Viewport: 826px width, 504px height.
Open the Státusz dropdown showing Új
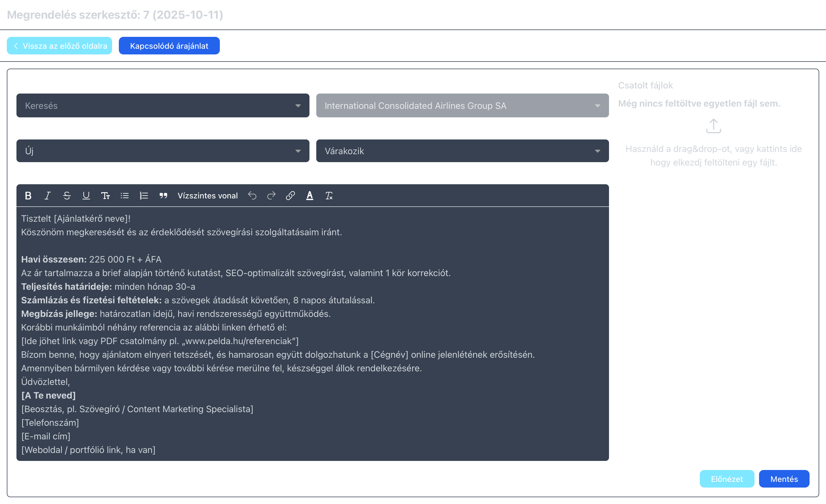click(163, 151)
